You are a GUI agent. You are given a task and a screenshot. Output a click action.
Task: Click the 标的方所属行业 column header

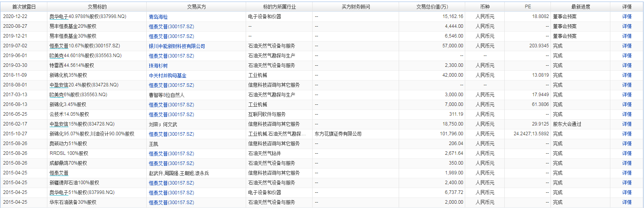click(279, 7)
